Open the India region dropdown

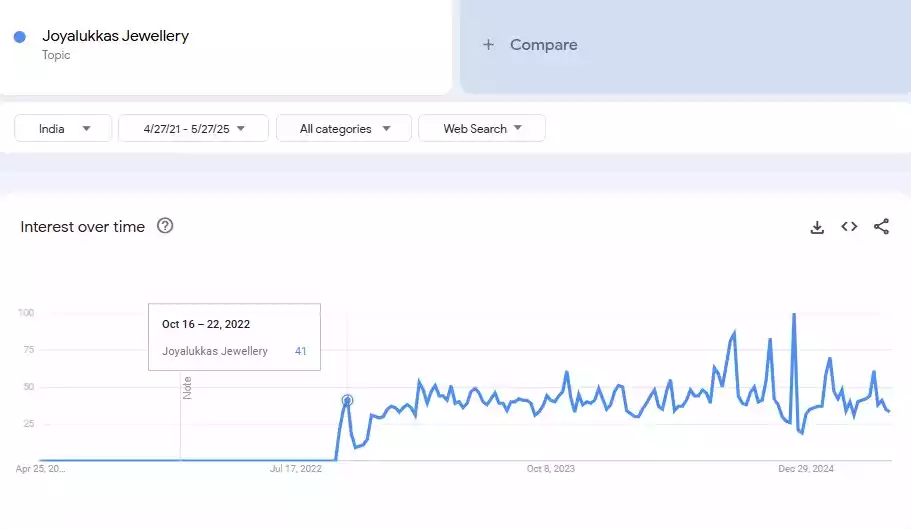tap(63, 128)
